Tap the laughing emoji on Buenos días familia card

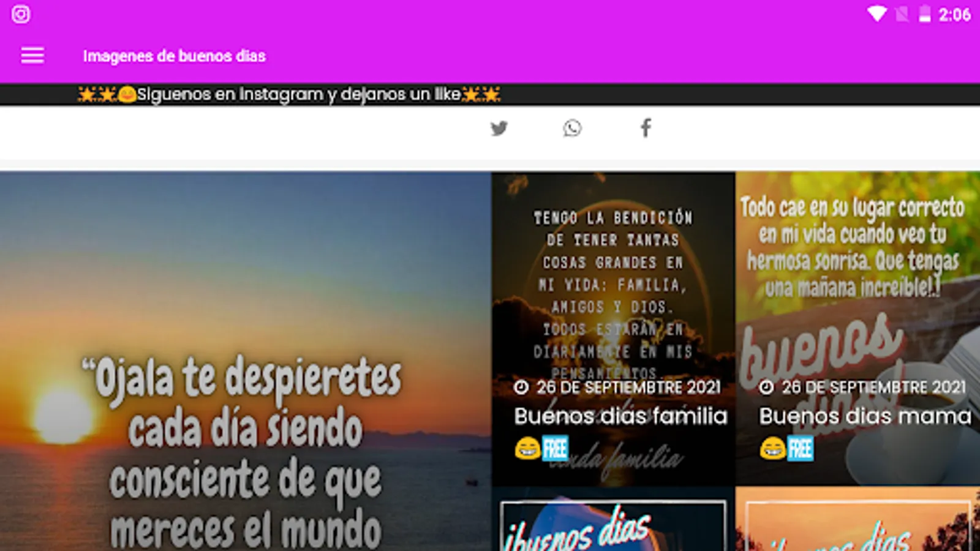(x=527, y=449)
